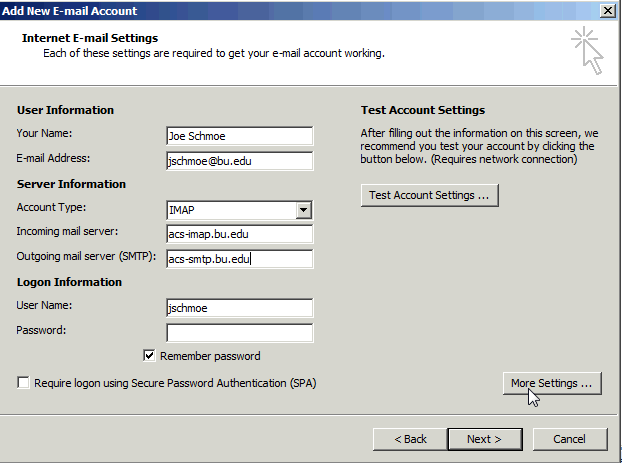622x463 pixels.
Task: Open the Account Type dropdown arrow
Action: point(303,210)
